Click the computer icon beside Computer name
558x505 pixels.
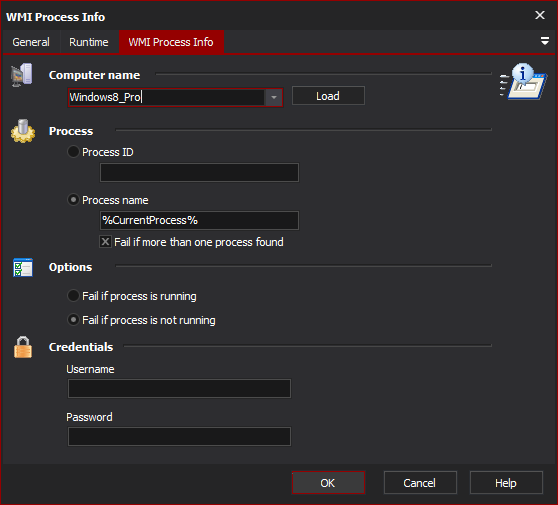(22, 75)
